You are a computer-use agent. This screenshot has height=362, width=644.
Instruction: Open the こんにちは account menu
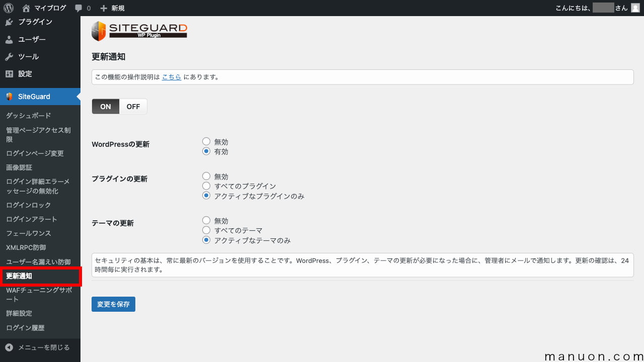coord(597,8)
